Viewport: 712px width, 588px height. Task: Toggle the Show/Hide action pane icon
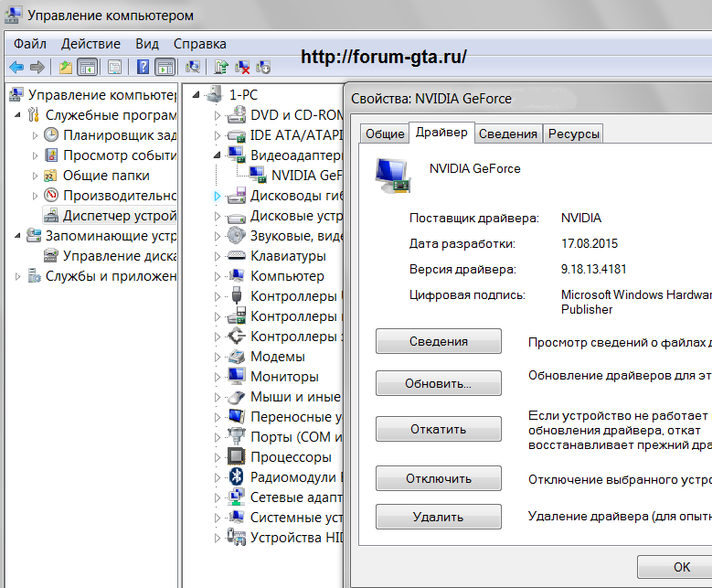click(165, 67)
